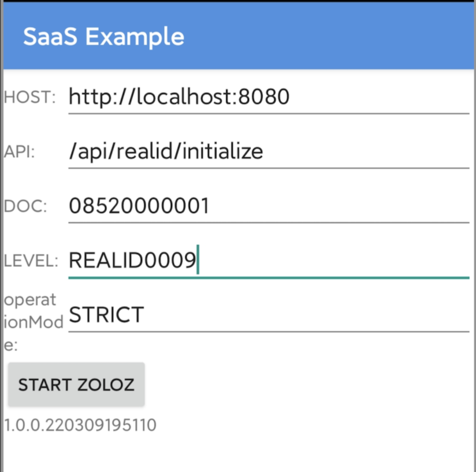476x472 pixels.
Task: Click the version label 1.0.0.220309195110
Action: [79, 425]
